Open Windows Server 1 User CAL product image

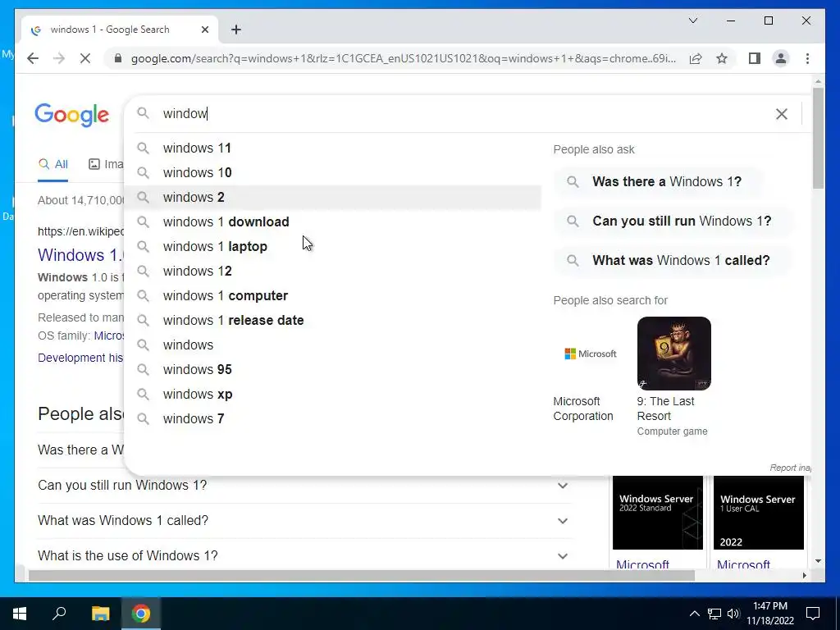(x=759, y=513)
